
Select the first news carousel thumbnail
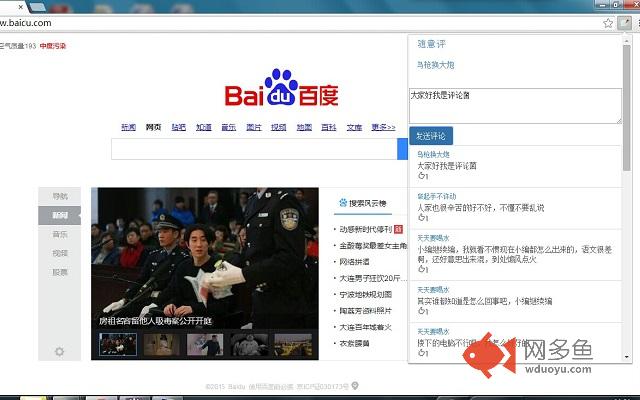[x=118, y=344]
